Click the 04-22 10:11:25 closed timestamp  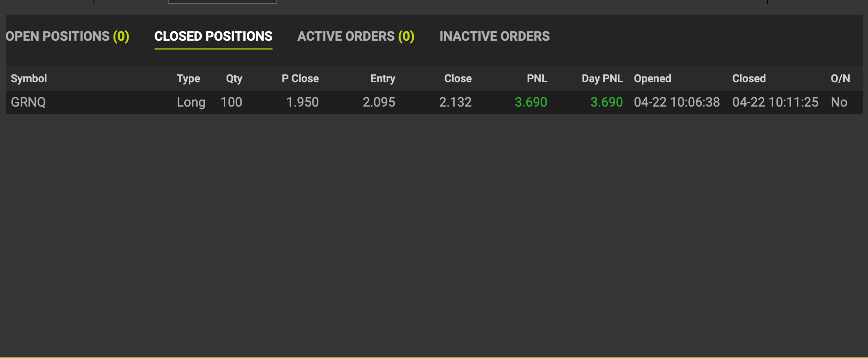tap(775, 102)
